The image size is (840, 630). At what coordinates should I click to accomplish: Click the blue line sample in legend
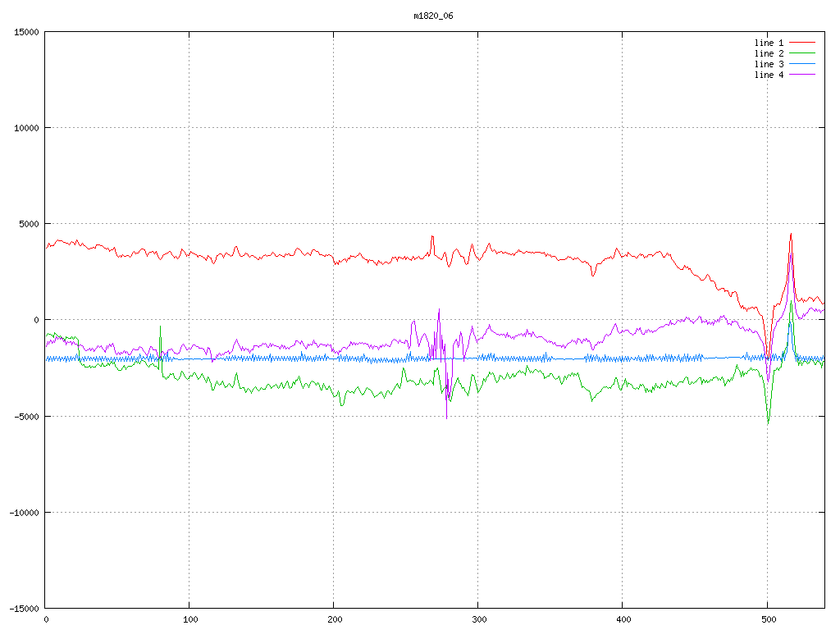tap(802, 64)
